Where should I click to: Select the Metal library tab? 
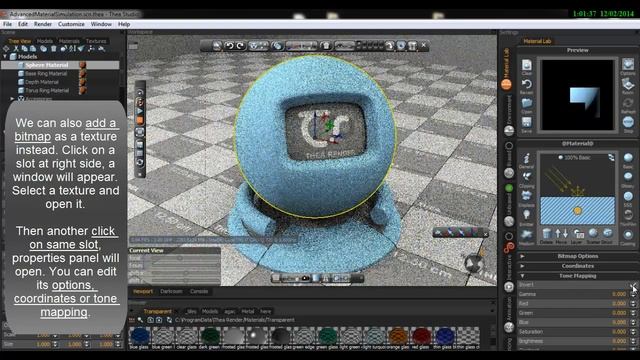coord(247,311)
